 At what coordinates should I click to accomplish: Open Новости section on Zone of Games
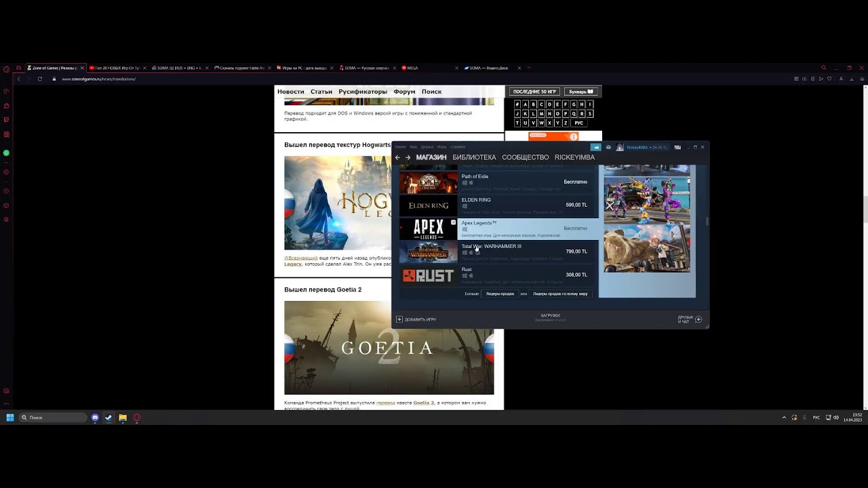click(x=290, y=91)
